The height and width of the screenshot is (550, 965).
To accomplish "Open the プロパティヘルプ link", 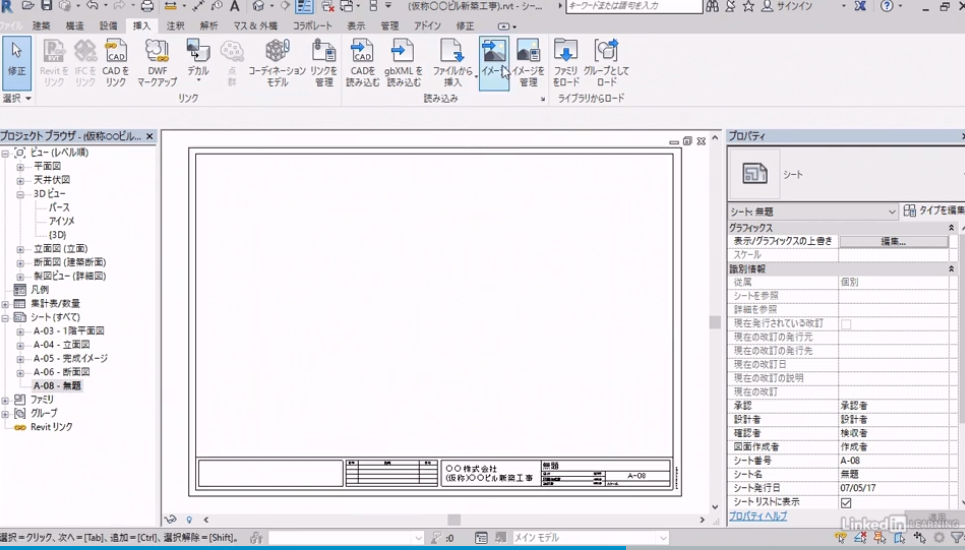I will pyautogui.click(x=757, y=516).
